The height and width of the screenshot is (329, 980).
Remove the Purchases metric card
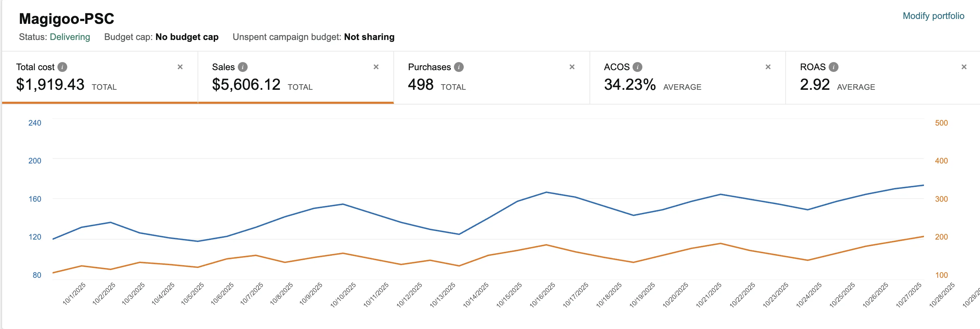pos(572,67)
